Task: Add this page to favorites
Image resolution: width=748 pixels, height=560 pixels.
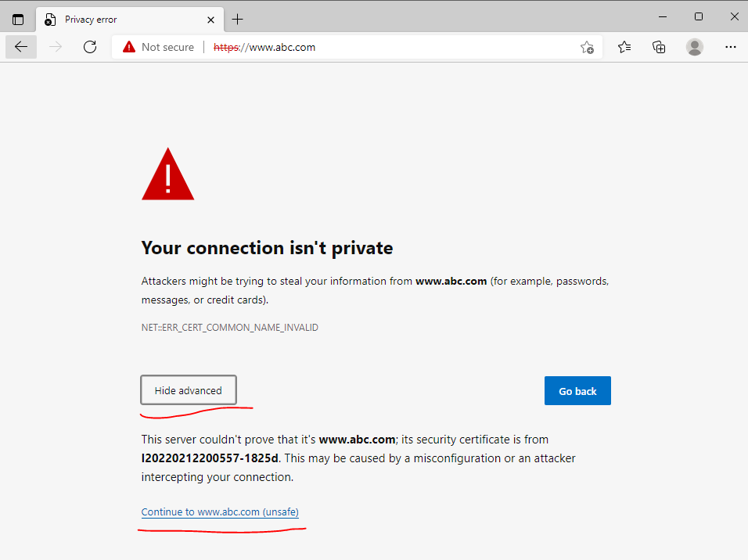Action: click(x=587, y=47)
